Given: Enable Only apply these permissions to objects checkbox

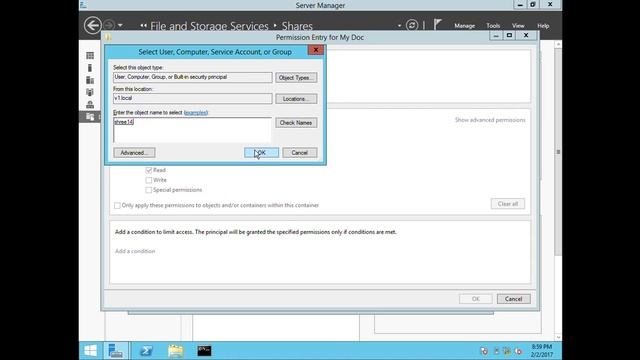Looking at the screenshot, I should 117,205.
